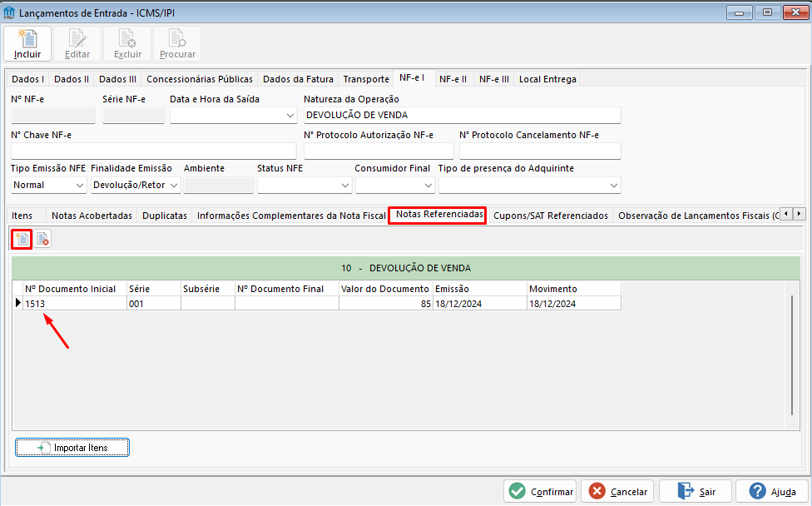Click the Editar toolbar button
812x506 pixels.
(x=77, y=44)
